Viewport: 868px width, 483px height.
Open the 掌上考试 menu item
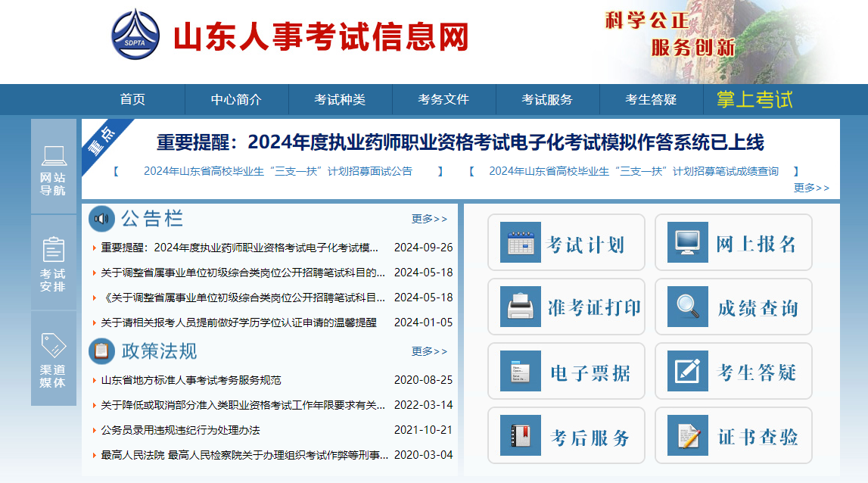pos(754,100)
